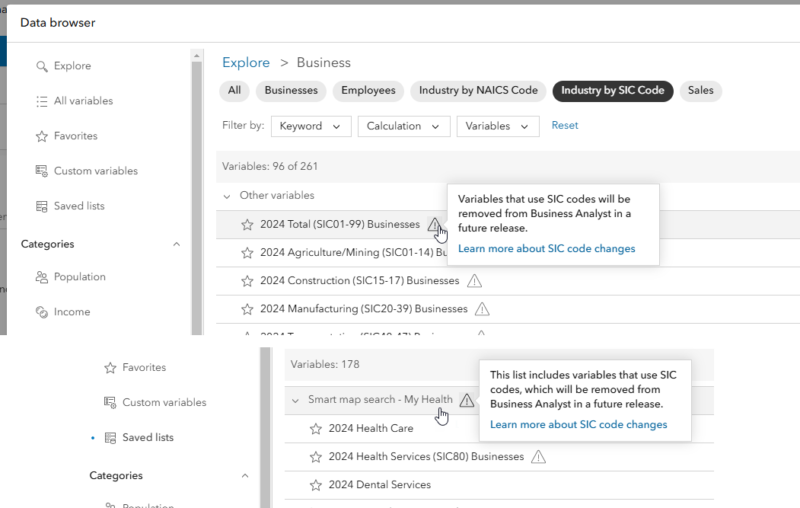
Task: Collapse the Categories section chevron
Action: click(177, 244)
